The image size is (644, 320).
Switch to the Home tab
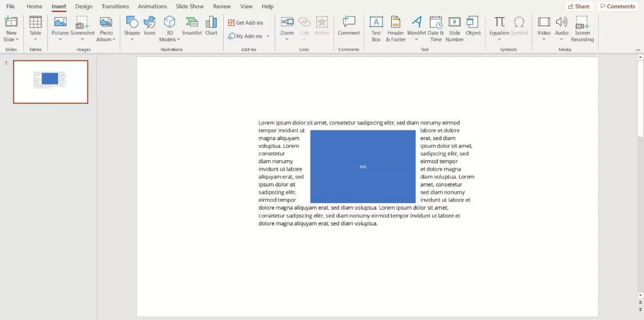click(x=34, y=6)
